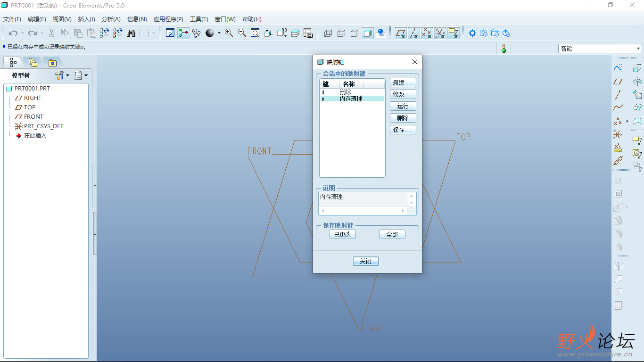Open the 视图(V) menu
644x362 pixels.
click(x=62, y=19)
